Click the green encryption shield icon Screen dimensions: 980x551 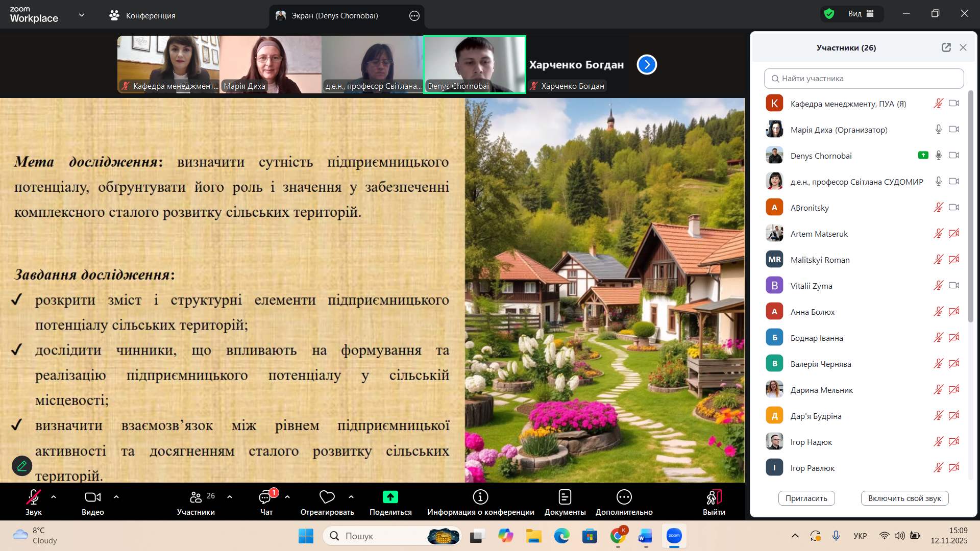829,14
